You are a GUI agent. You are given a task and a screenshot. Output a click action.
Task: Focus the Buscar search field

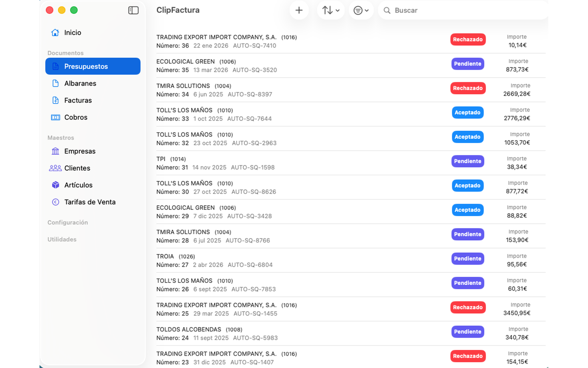click(463, 10)
